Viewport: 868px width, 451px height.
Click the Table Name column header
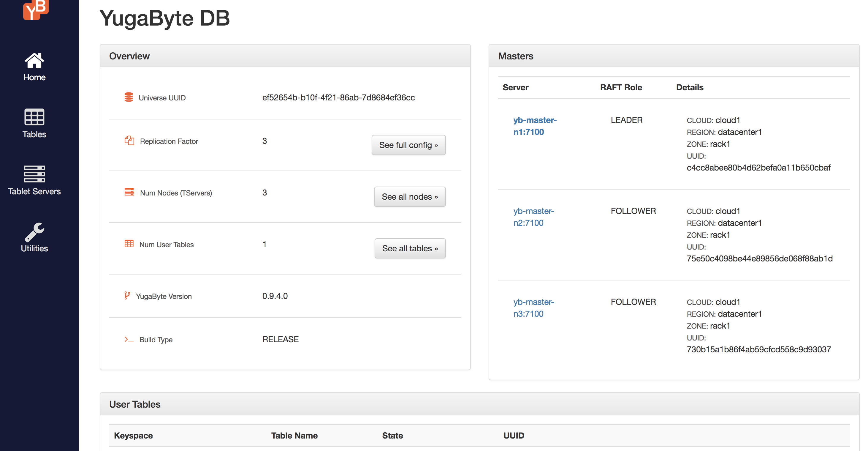[294, 436]
